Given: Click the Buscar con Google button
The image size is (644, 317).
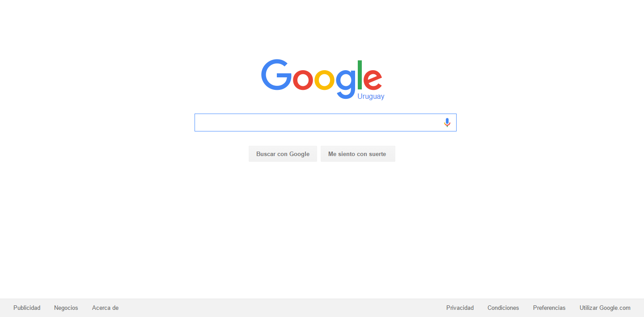Looking at the screenshot, I should (283, 154).
